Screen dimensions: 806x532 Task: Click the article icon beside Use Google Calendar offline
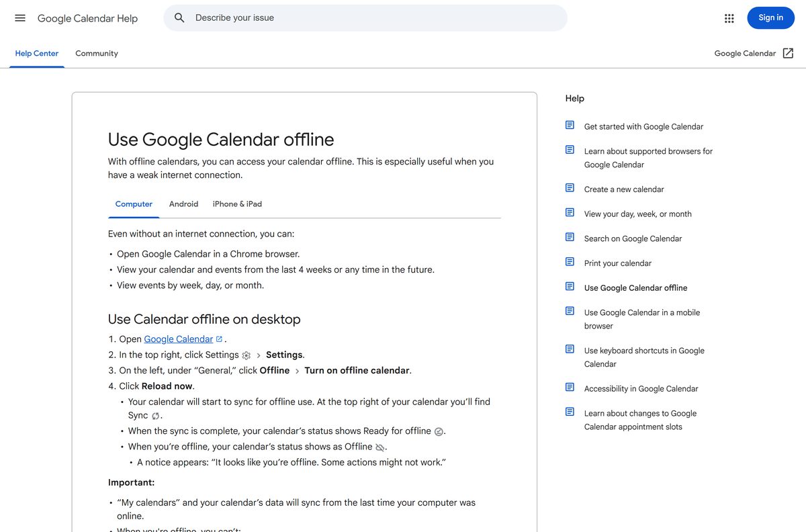click(x=570, y=286)
